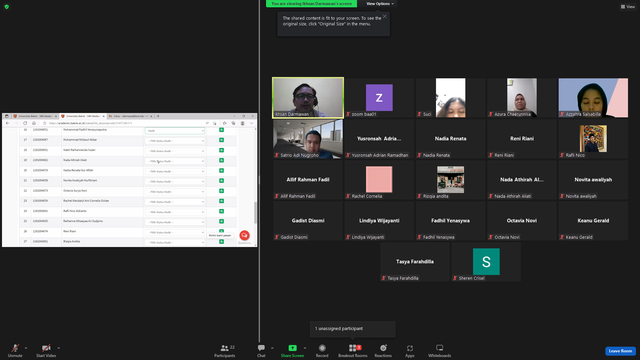This screenshot has width=640, height=360.
Task: Open status dropdown for Novita Awaliyah row
Action: [175, 182]
